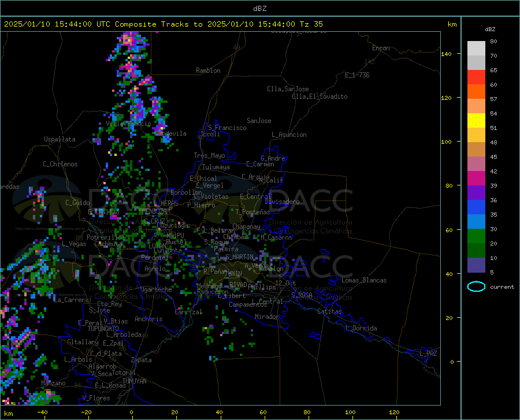Screen dimensions: 520x420
Task: Click the 'M_Caseros' place label
Action: click(276, 237)
